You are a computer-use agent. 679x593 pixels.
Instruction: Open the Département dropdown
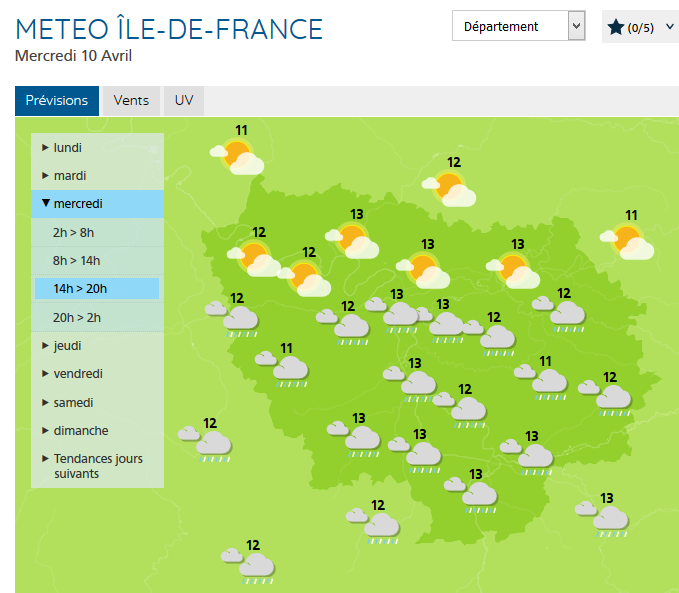click(519, 26)
